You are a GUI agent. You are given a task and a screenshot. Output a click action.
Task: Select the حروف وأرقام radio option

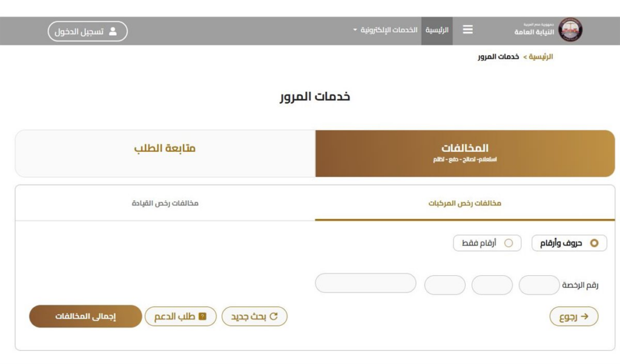tap(594, 243)
